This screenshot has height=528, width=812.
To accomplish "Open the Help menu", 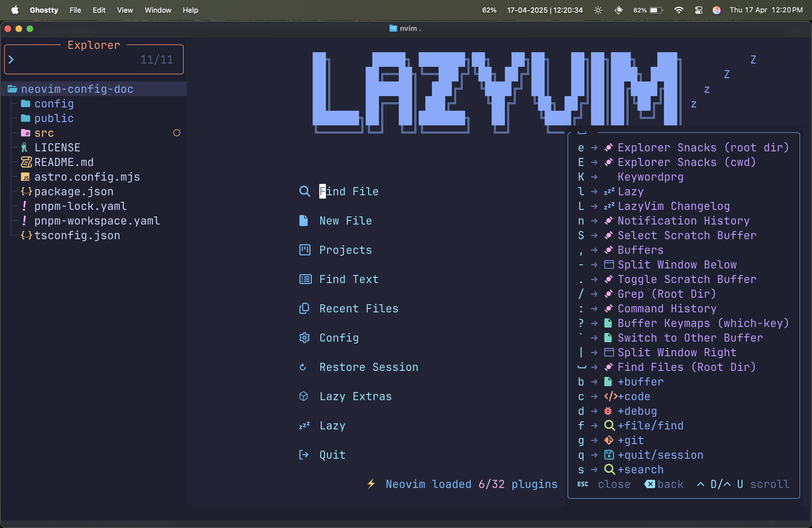I will point(190,10).
